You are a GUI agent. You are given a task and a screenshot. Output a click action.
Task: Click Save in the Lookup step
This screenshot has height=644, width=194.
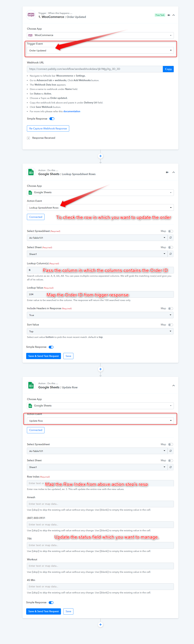(x=68, y=356)
